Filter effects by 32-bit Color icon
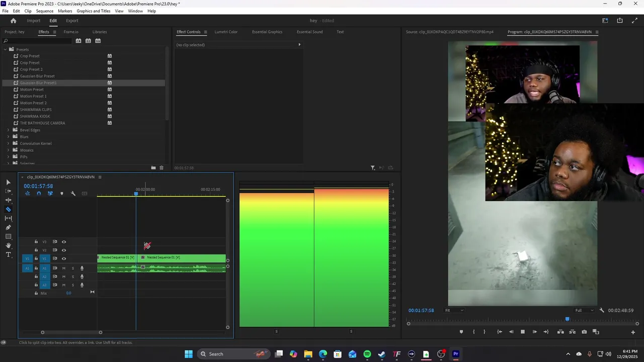This screenshot has height=362, width=644. (88, 41)
